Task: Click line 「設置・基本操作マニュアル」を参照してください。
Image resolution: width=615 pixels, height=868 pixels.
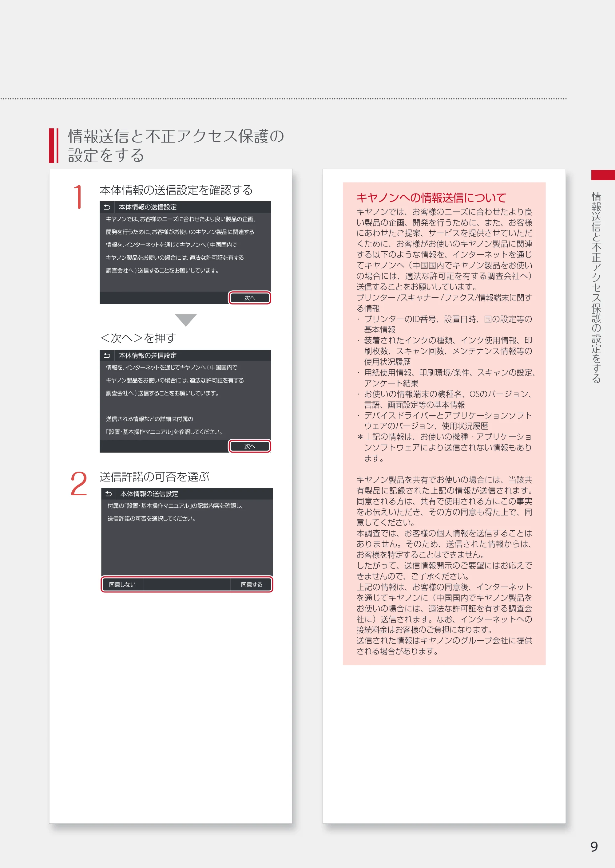Action: click(165, 432)
